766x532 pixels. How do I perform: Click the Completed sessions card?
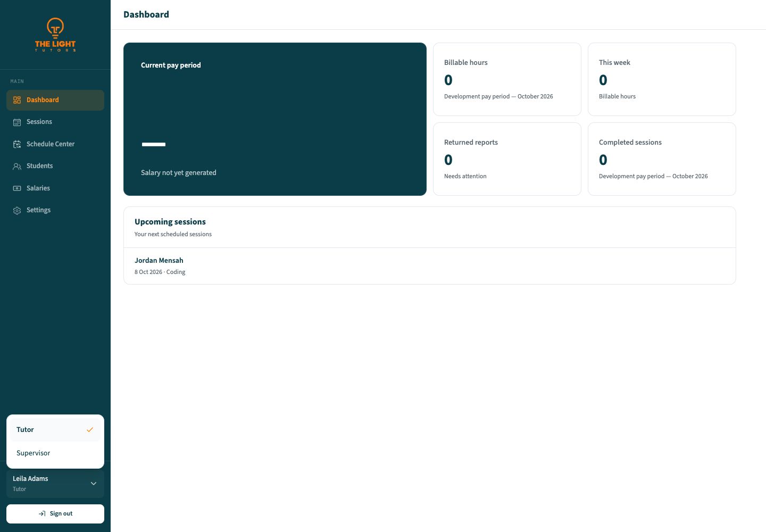[x=662, y=159]
